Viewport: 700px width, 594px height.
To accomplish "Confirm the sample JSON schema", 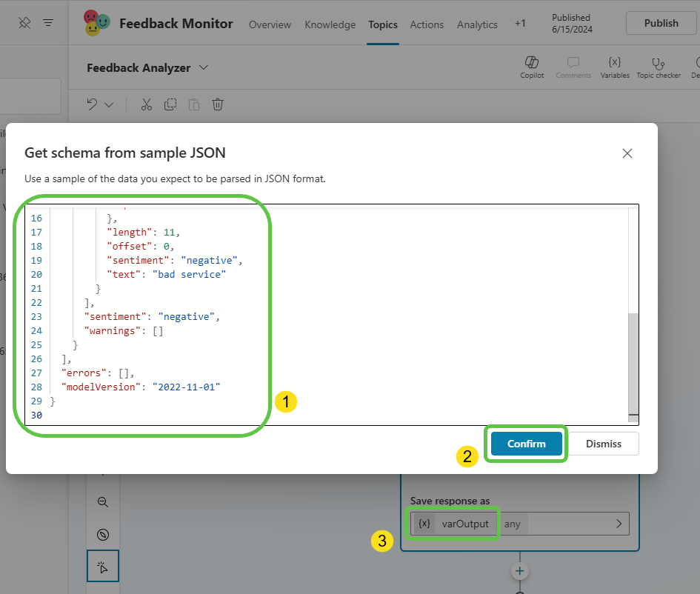I will tap(526, 444).
